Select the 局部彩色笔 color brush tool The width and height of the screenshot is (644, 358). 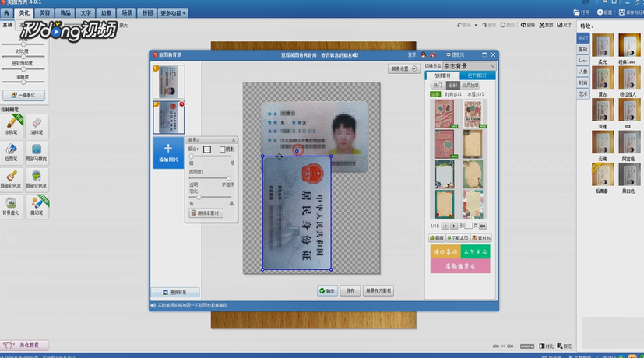12,179
